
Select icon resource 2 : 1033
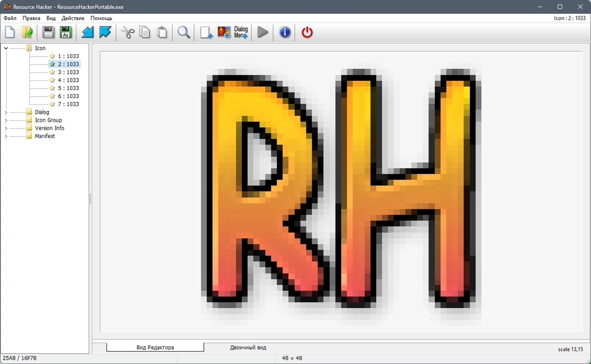[68, 64]
